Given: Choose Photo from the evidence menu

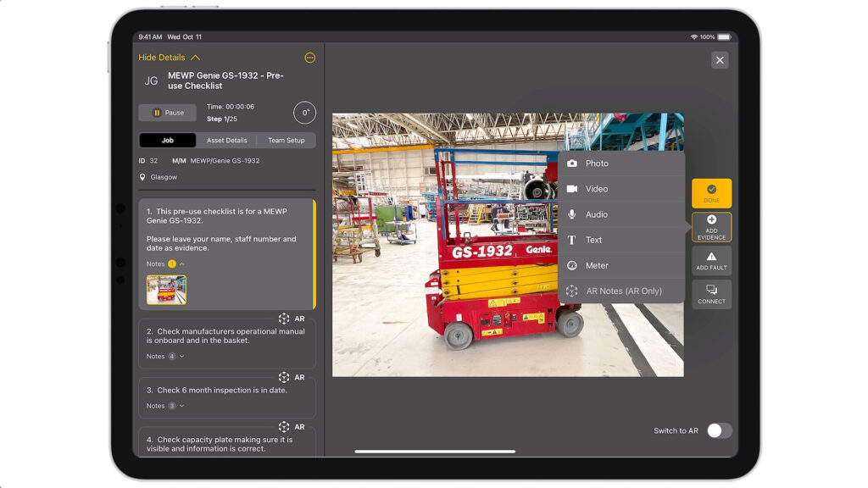Looking at the screenshot, I should (621, 164).
